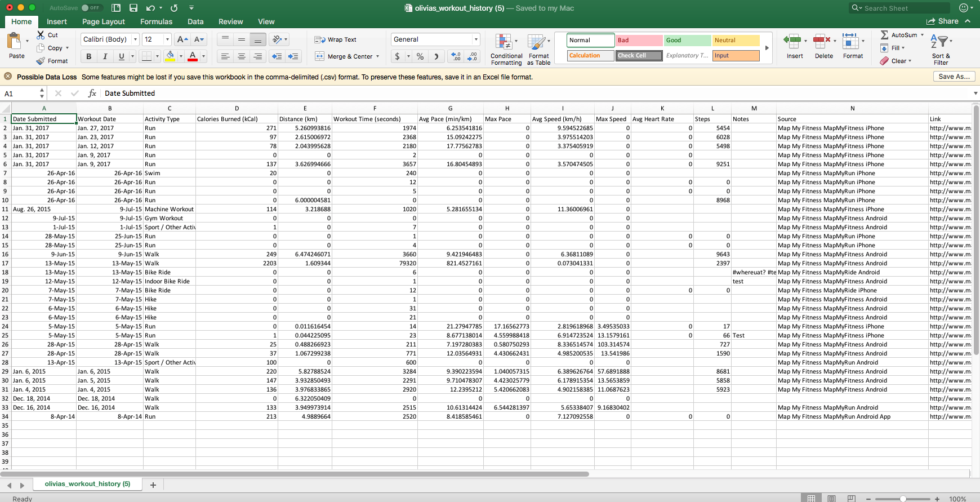Toggle the AutoSave switch
Image resolution: width=980 pixels, height=502 pixels.
90,8
